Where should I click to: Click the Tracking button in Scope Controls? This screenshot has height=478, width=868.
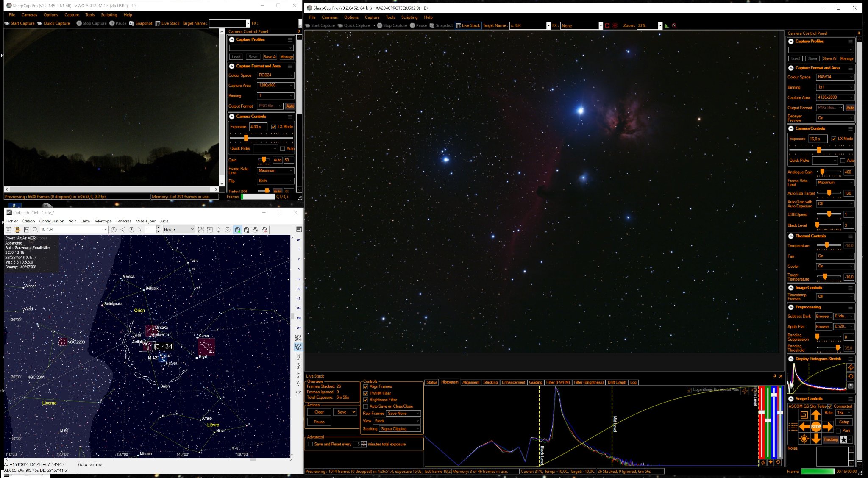831,439
